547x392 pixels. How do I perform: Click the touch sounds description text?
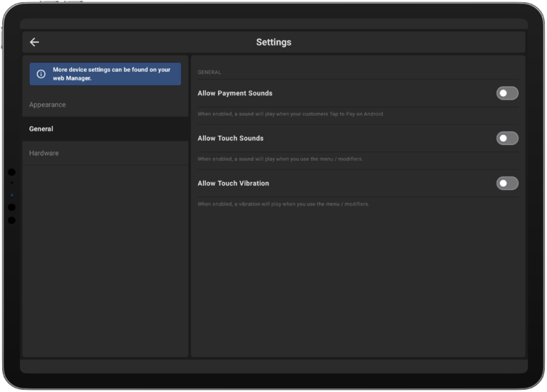tap(280, 159)
